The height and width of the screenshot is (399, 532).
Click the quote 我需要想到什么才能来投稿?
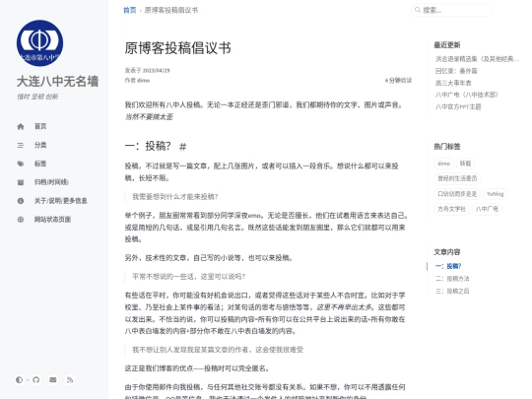(x=175, y=197)
